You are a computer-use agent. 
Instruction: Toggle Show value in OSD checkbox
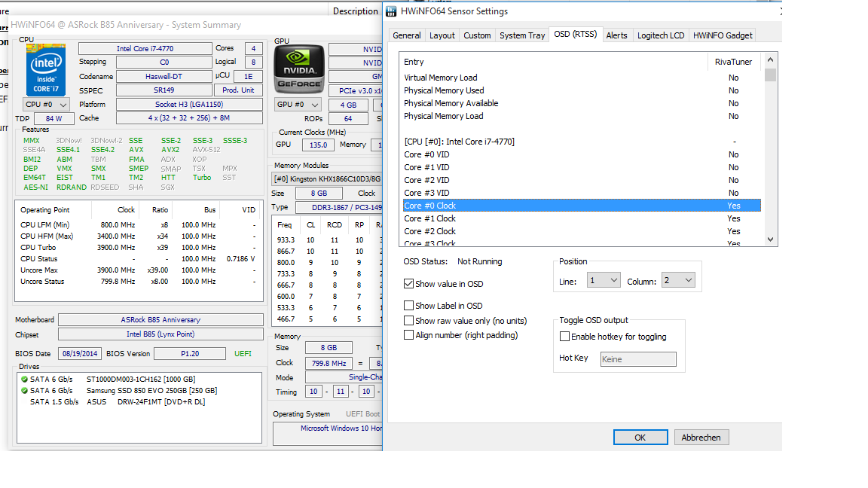[x=408, y=284]
